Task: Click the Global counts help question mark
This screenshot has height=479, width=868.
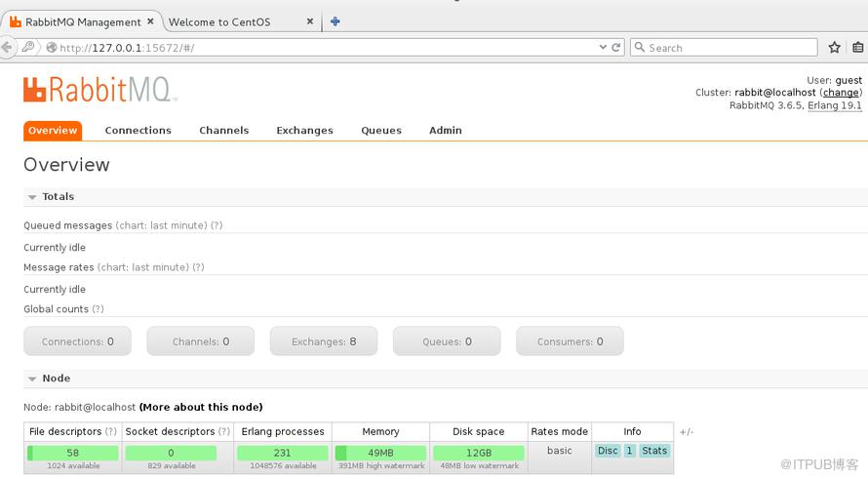Action: pyautogui.click(x=98, y=309)
